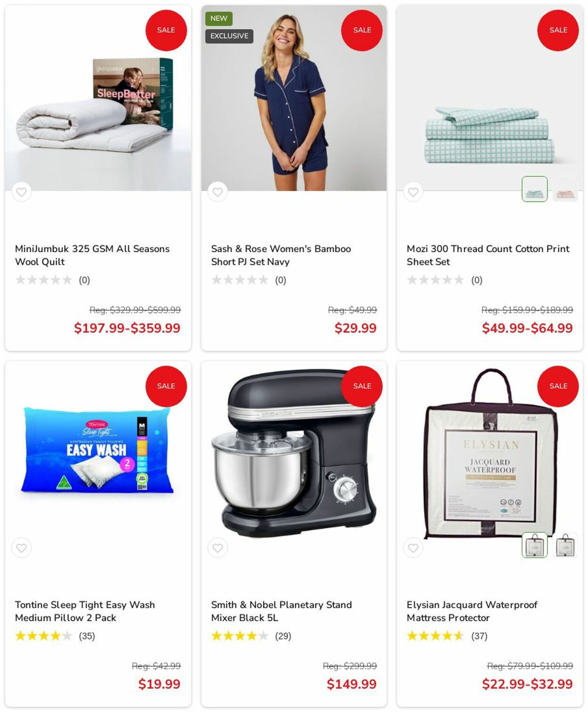Screen dimensions: 588x712
Task: Pick second Elysian protector variant thumbnail
Action: click(x=565, y=545)
